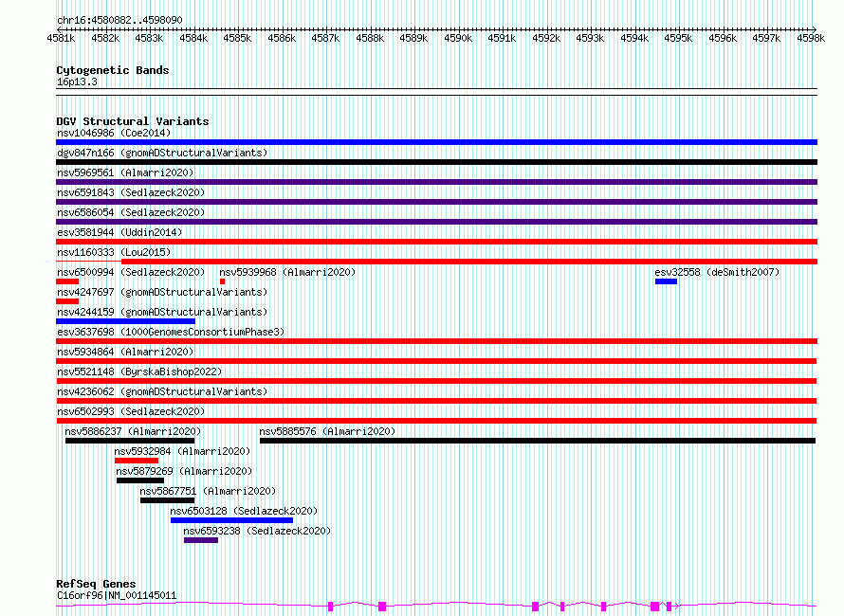
Task: Open nsv6502993 (Sedlazeck2020) variant
Action: click(x=131, y=411)
